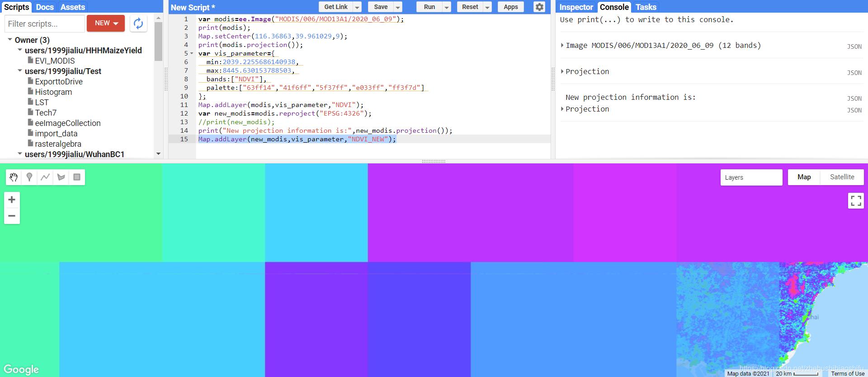Select the hand pan tool

click(x=14, y=177)
